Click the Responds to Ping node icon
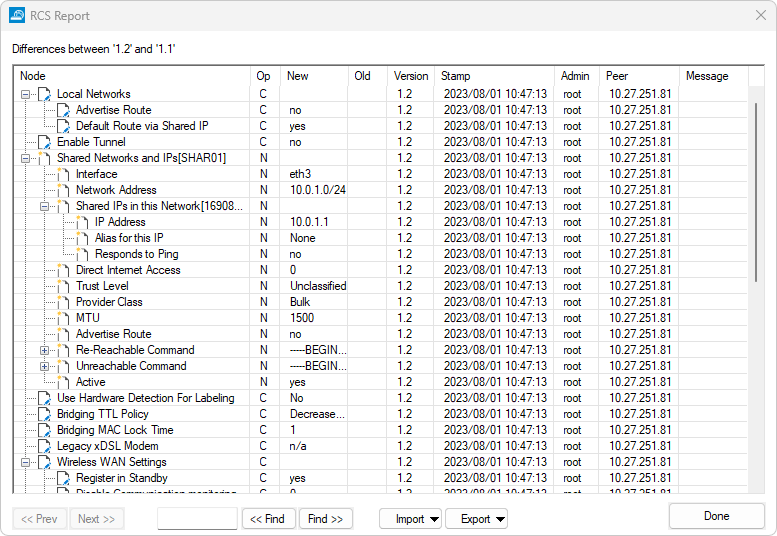The image size is (777, 536). point(83,254)
